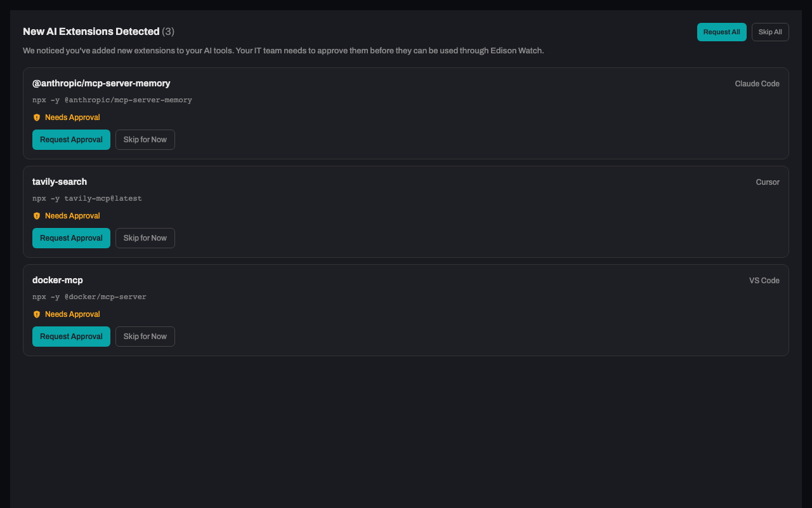Click the New AI Extensions Detected heading

[x=91, y=31]
